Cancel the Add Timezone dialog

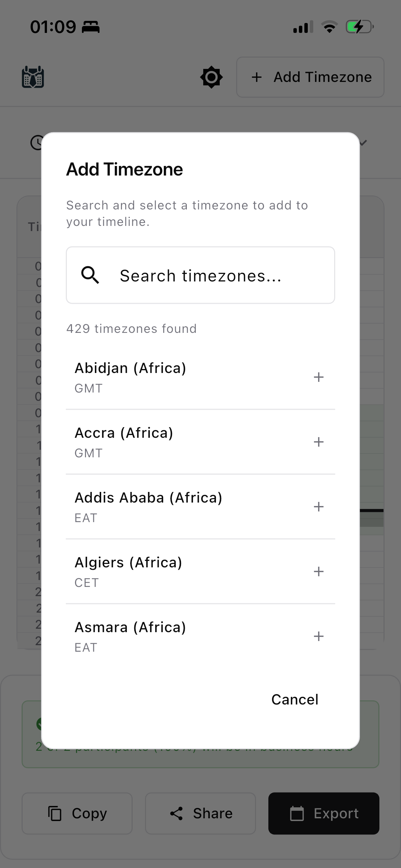(x=295, y=700)
